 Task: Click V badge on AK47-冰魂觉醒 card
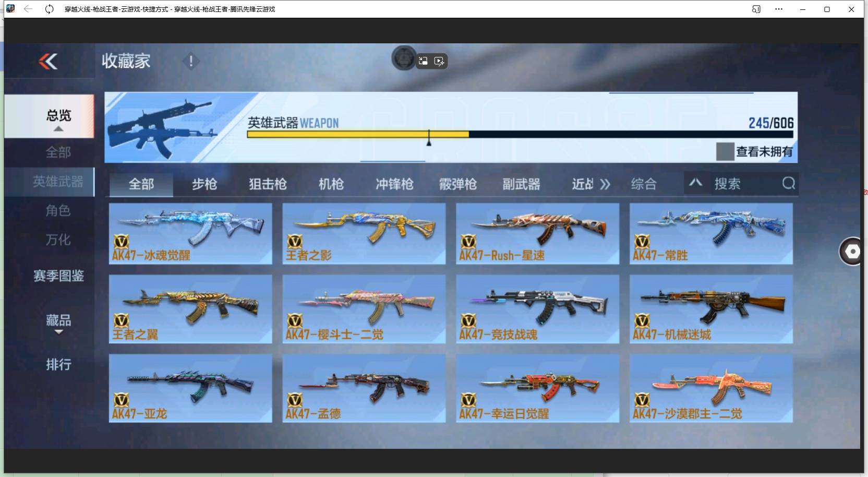point(121,241)
